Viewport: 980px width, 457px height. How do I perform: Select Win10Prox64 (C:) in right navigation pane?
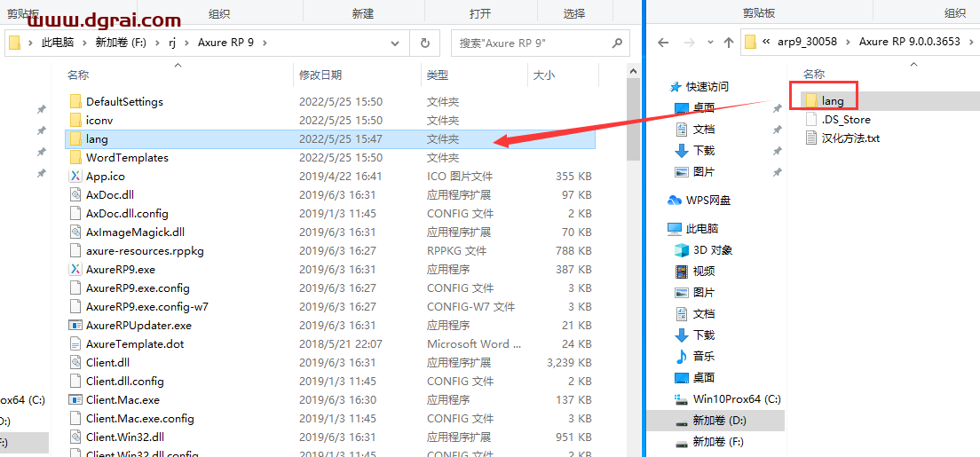728,398
